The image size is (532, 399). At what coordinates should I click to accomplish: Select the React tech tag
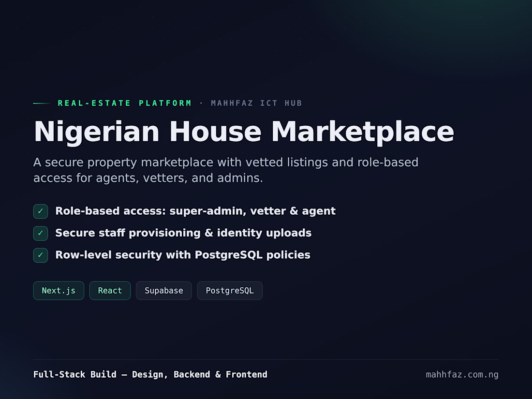(110, 291)
